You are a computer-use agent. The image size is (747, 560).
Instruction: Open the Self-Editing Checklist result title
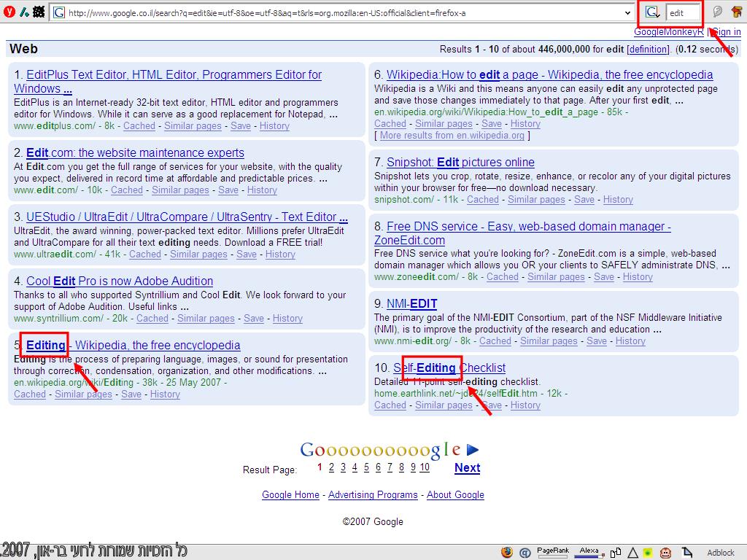(x=449, y=368)
